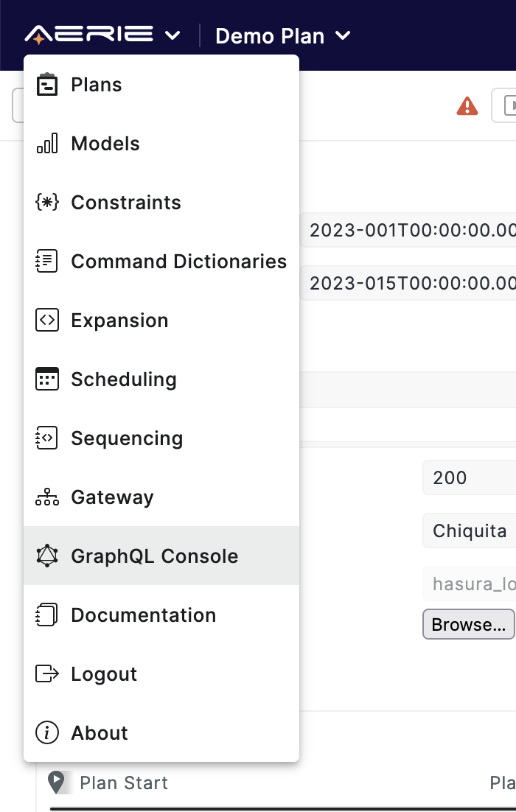The width and height of the screenshot is (516, 812).
Task: Click Logout to sign out
Action: 103,673
